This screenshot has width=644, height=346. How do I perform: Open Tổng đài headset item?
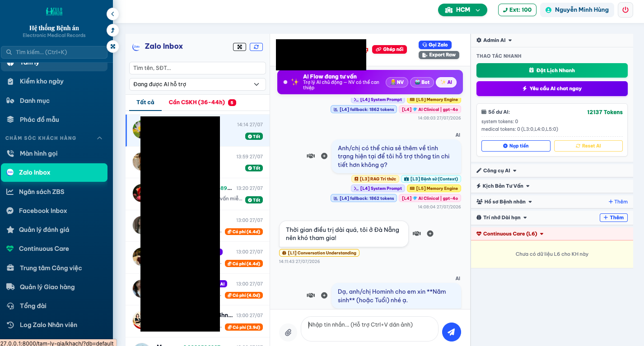[x=54, y=306]
